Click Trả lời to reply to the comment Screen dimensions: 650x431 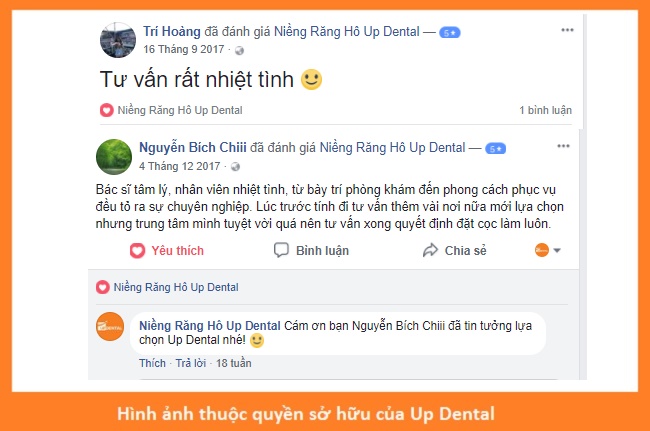point(191,363)
